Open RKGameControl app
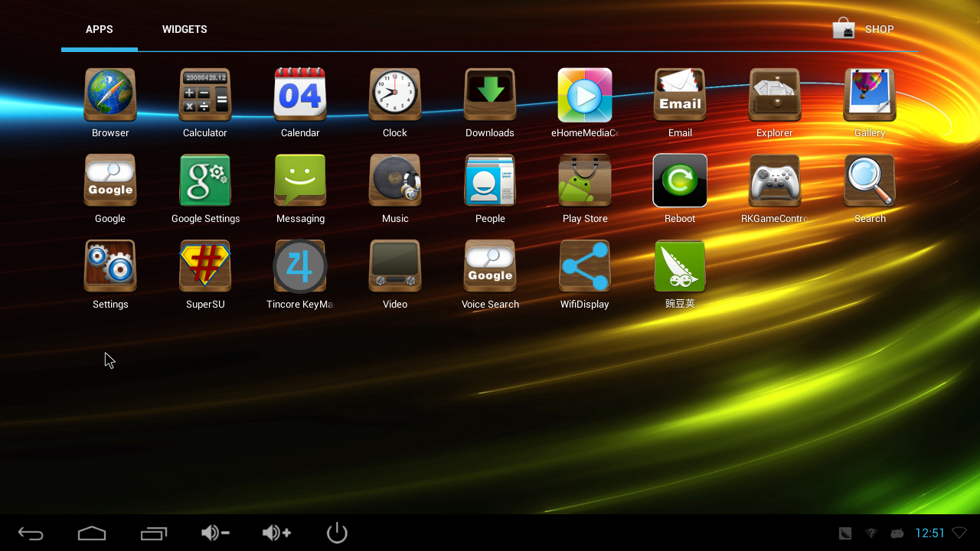 [775, 181]
